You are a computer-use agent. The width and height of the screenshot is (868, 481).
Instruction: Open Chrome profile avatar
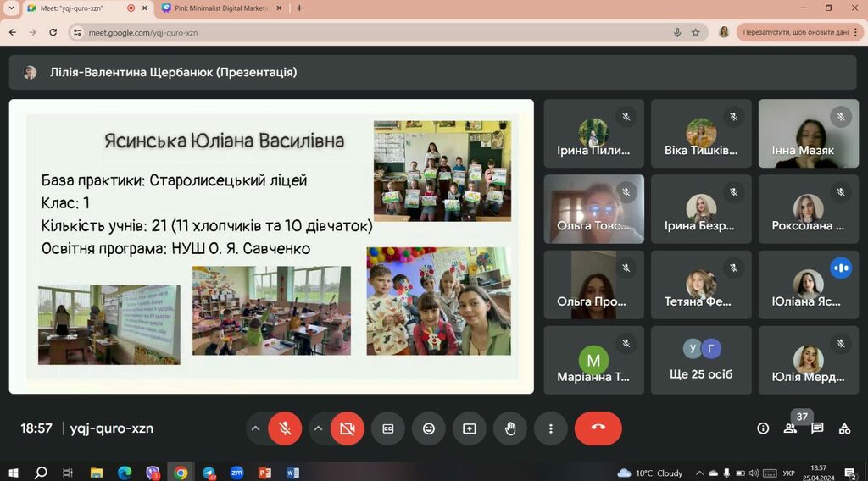724,32
